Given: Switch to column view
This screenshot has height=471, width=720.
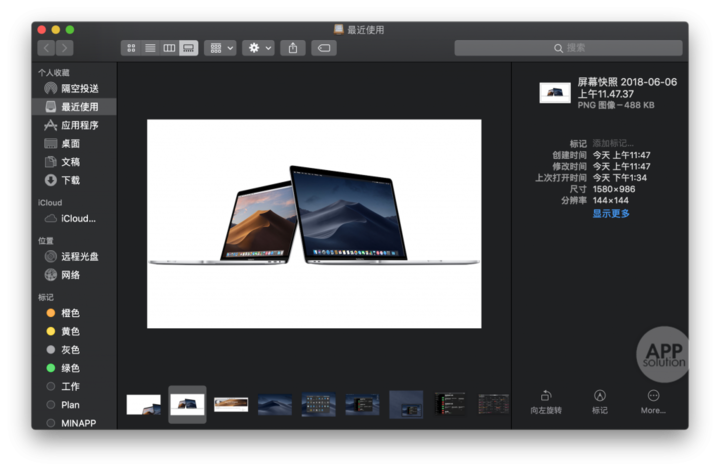Looking at the screenshot, I should pos(169,48).
